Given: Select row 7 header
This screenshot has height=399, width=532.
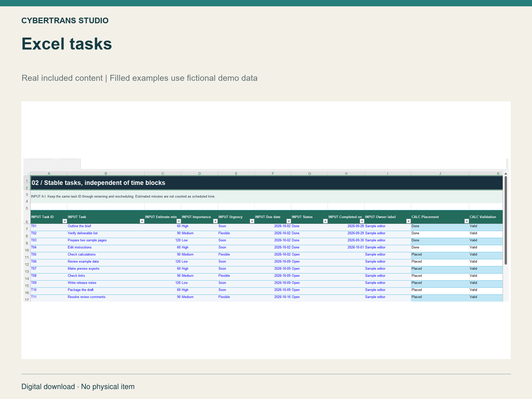Looking at the screenshot, I should [x=27, y=227].
